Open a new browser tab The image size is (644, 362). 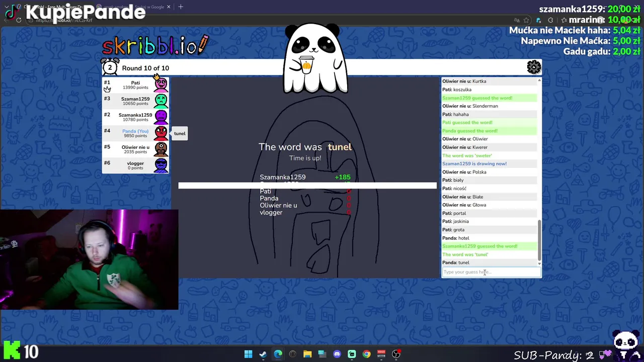[x=181, y=7]
